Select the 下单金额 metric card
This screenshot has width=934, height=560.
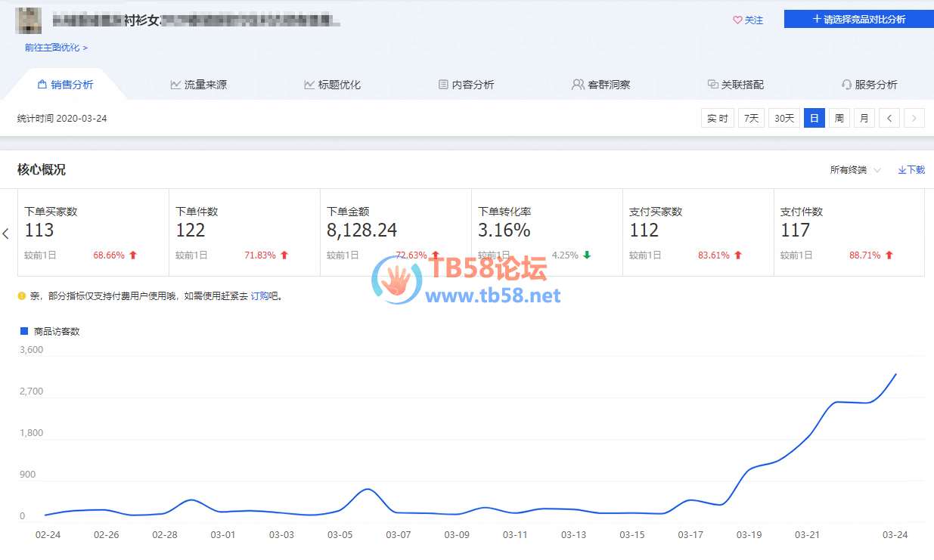(x=395, y=233)
